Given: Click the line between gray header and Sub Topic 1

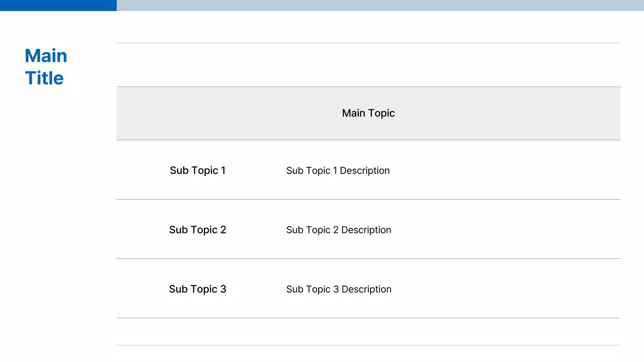Looking at the screenshot, I should tap(368, 140).
